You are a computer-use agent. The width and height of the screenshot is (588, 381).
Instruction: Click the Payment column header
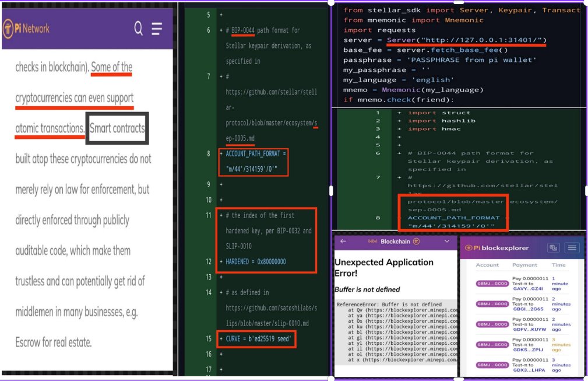(524, 265)
